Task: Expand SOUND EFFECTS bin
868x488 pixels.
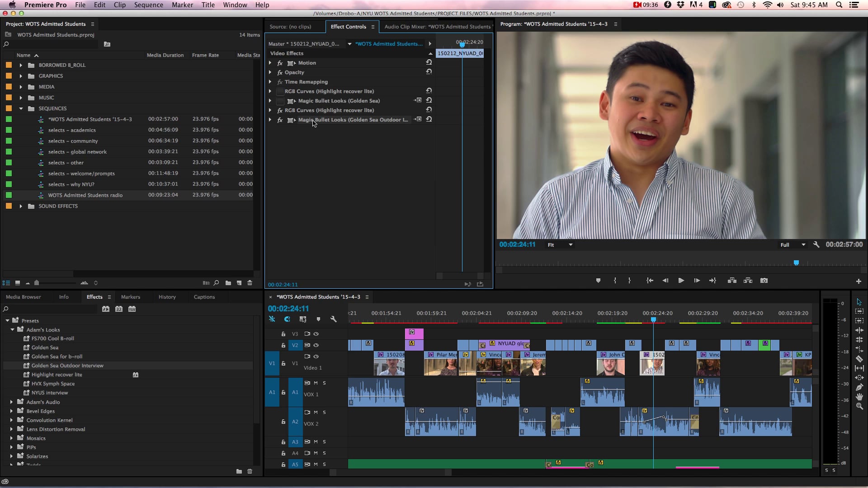Action: (x=21, y=206)
